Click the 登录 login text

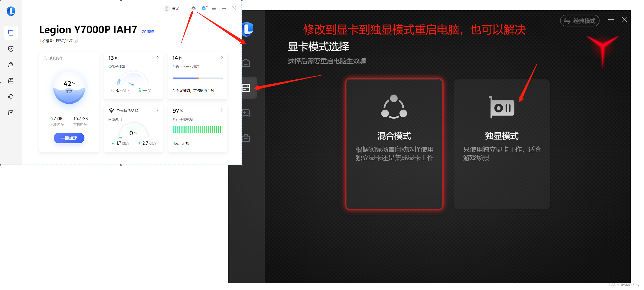coord(176,9)
